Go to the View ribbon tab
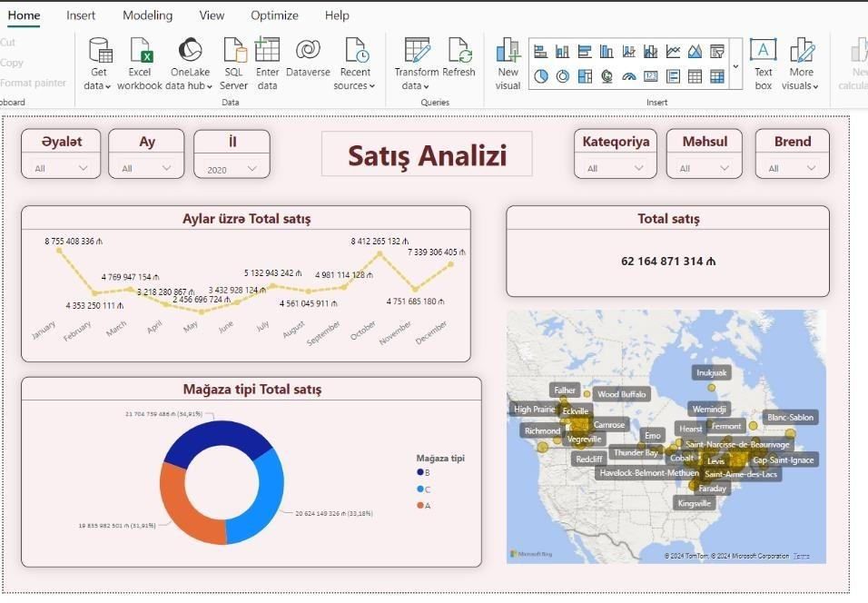The width and height of the screenshot is (868, 603). coord(212,15)
